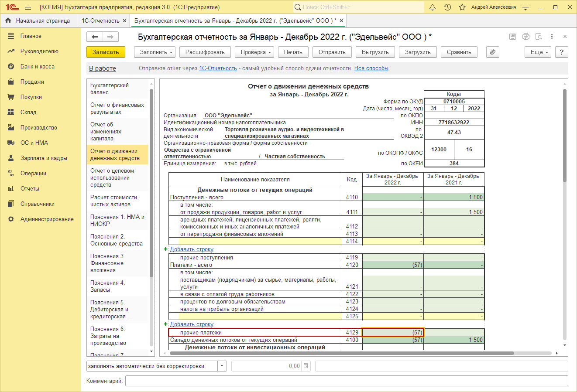The width and height of the screenshot is (577, 392).
Task: Follow the 1С-Отчетность hyperlink in info bar
Action: click(x=218, y=68)
